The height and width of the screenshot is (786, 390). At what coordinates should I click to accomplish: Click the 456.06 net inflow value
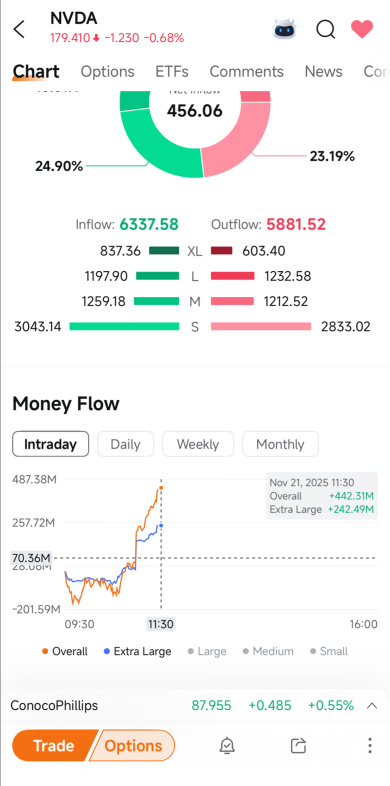coord(194,111)
